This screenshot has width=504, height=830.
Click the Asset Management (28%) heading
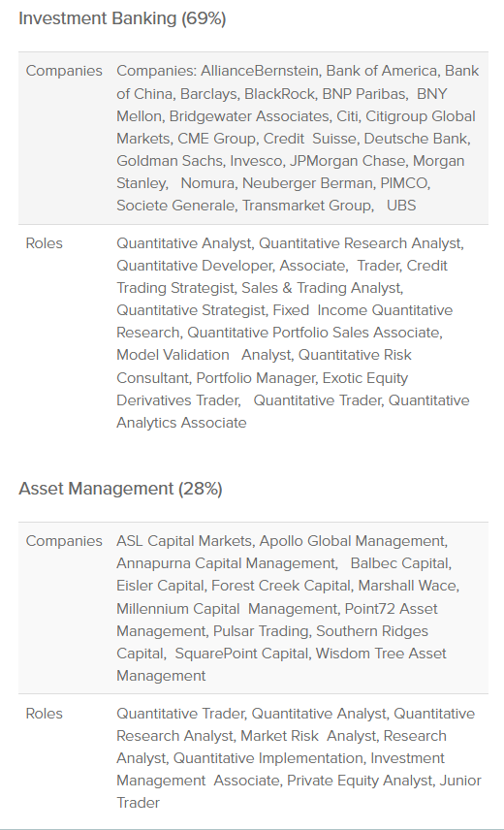(120, 489)
